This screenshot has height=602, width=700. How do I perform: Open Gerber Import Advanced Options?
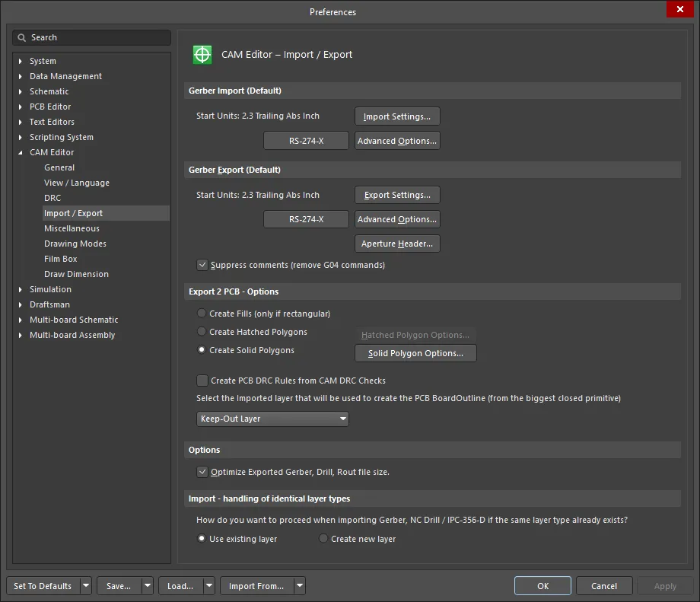pos(397,141)
